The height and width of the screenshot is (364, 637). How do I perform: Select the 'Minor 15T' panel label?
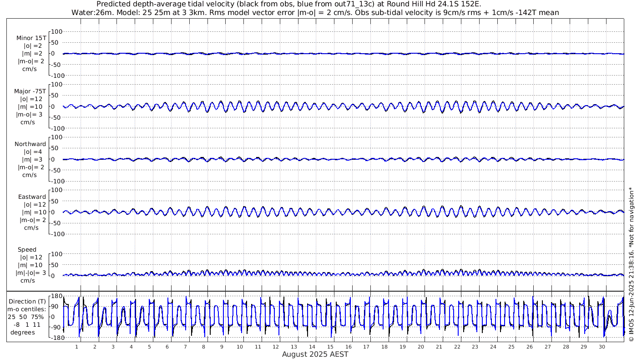pos(31,38)
